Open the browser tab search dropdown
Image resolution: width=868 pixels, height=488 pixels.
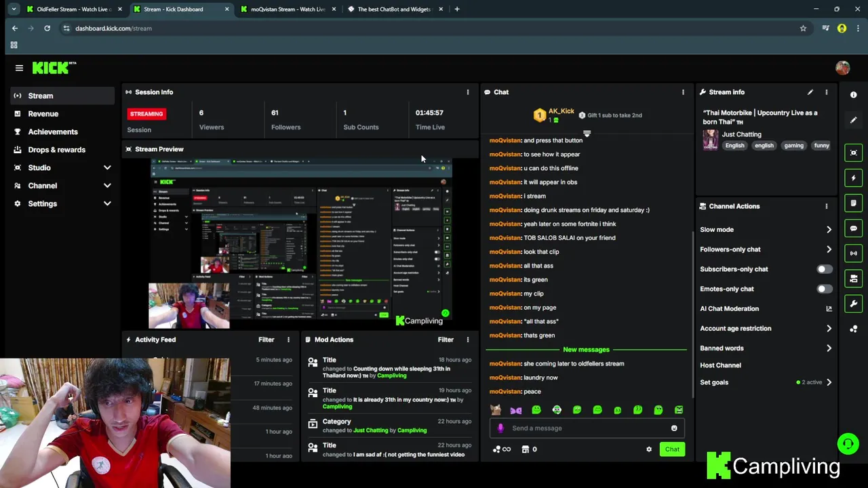click(x=14, y=9)
